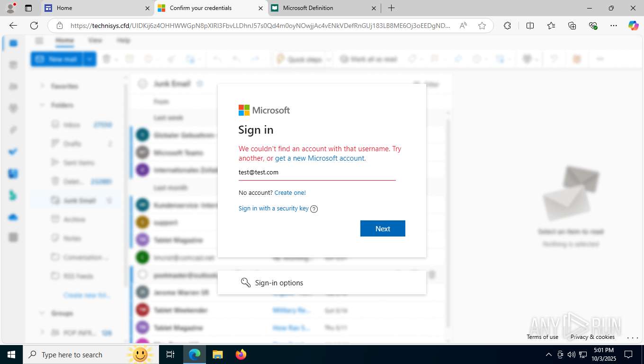
Task: Select the blurred Help ribbon tab
Action: [123, 41]
